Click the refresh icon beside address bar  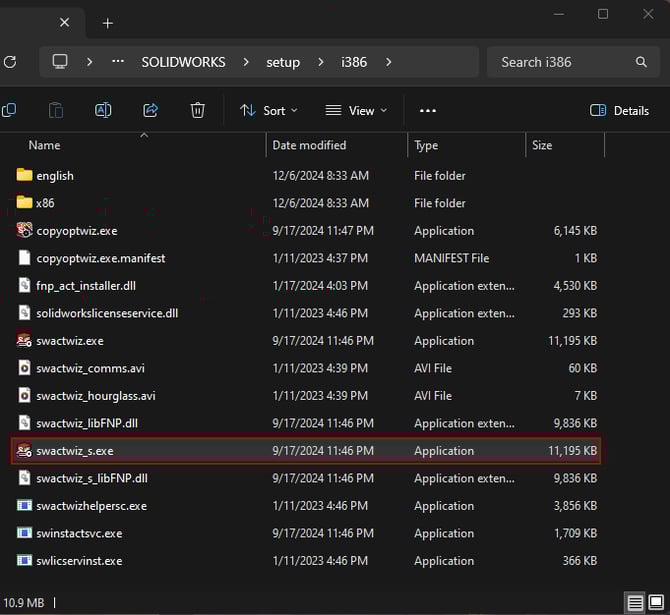point(10,62)
